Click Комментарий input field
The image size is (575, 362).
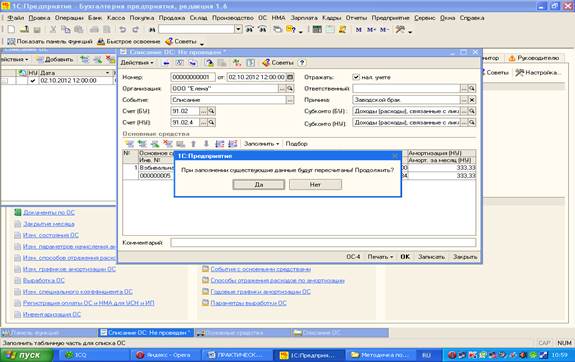323,242
